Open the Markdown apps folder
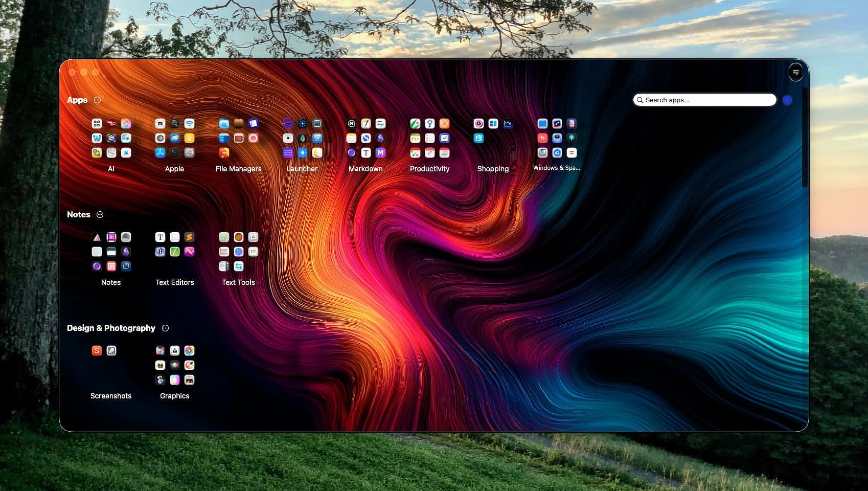This screenshot has width=868, height=491. 366,139
